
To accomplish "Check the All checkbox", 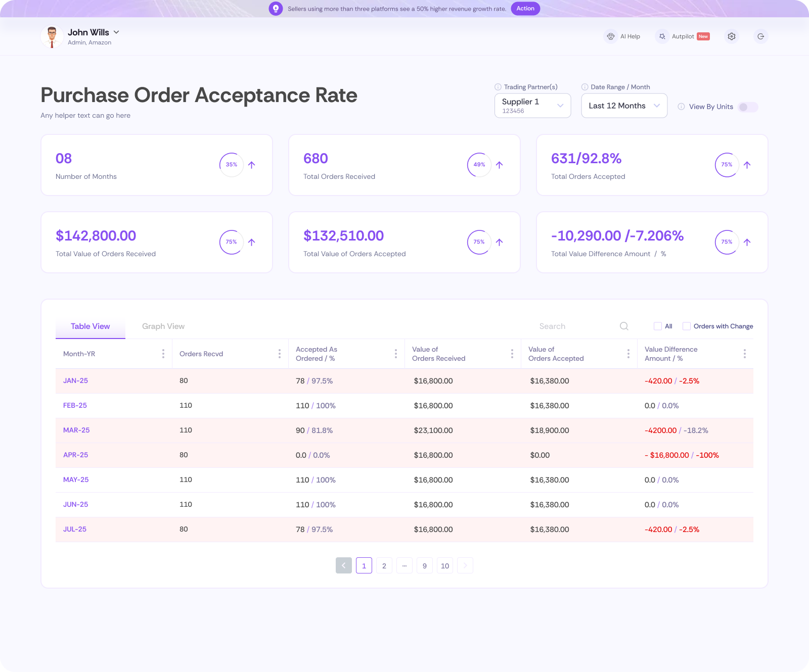I will pyautogui.click(x=658, y=326).
